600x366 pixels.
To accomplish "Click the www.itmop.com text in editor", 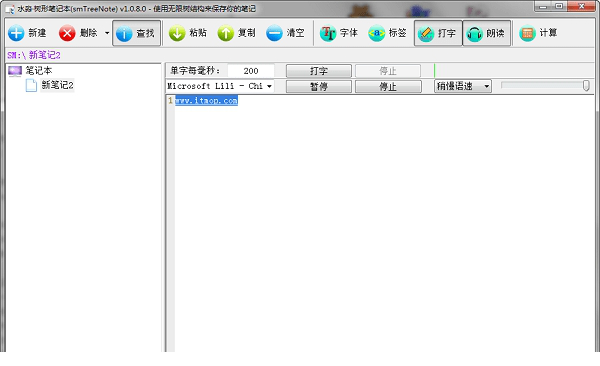I will tap(206, 100).
